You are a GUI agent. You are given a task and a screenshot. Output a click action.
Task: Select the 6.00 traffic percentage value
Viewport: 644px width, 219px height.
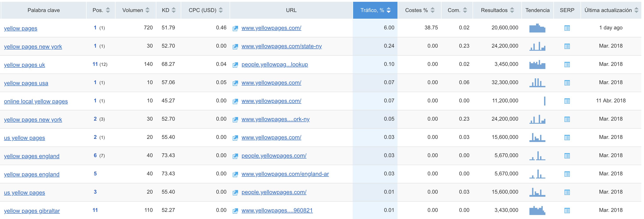coord(389,28)
